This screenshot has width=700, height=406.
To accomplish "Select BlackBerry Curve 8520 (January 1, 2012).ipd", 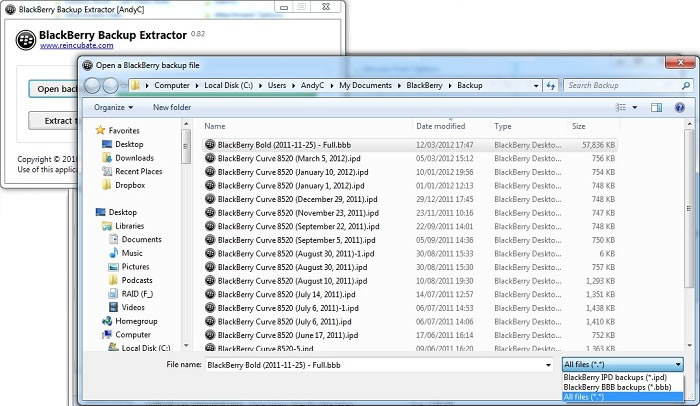I will click(x=410, y=185).
